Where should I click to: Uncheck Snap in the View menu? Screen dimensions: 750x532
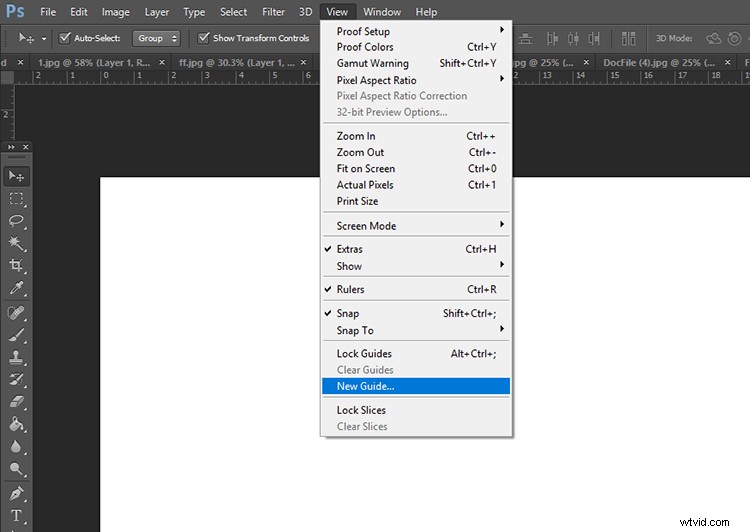tap(416, 313)
